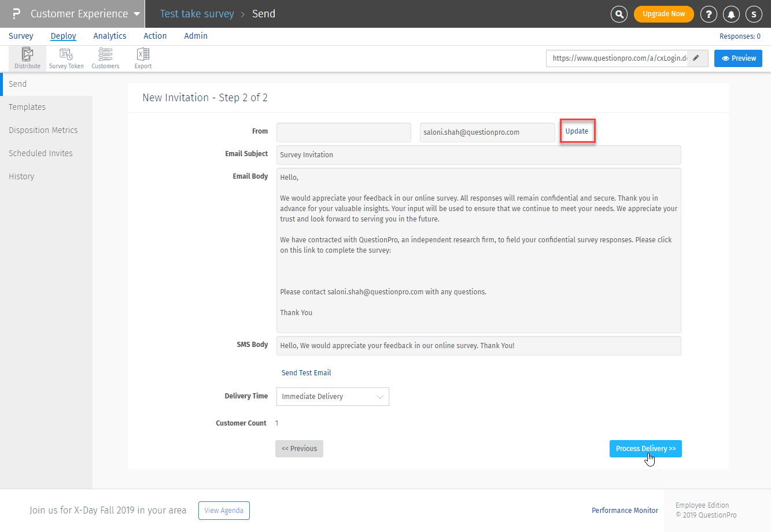Open the user profile avatar
771x532 pixels.
754,14
